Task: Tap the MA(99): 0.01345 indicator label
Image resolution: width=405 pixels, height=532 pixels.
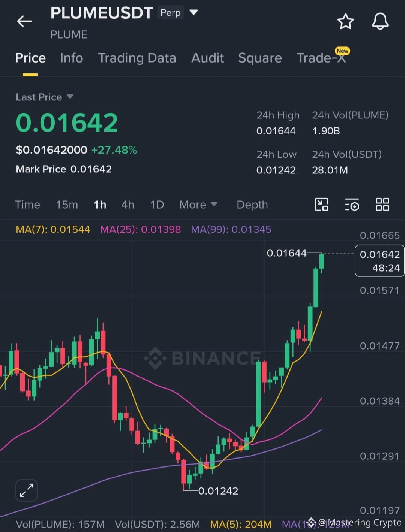Action: 231,229
